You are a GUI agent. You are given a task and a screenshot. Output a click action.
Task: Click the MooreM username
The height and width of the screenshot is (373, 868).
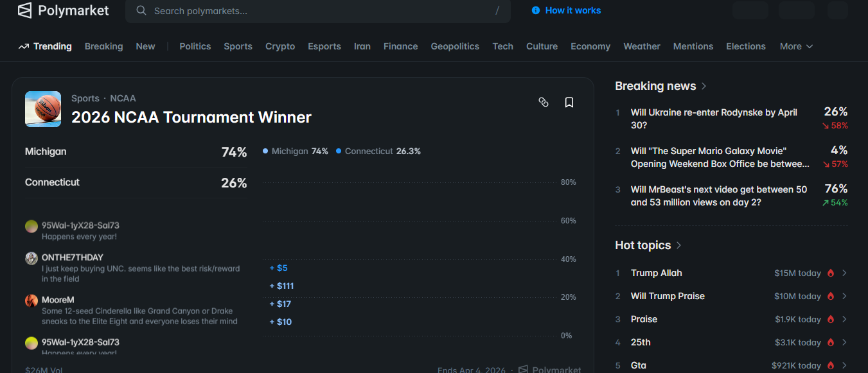pos(58,300)
